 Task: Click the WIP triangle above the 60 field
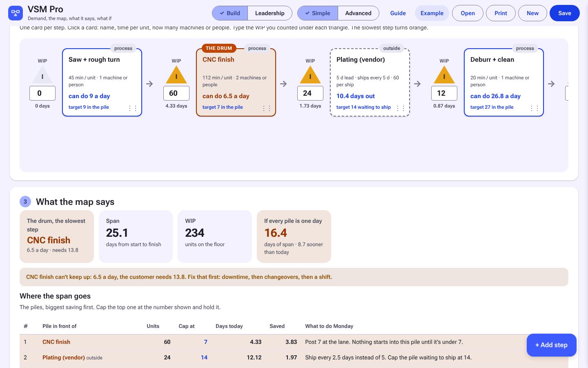(x=176, y=75)
